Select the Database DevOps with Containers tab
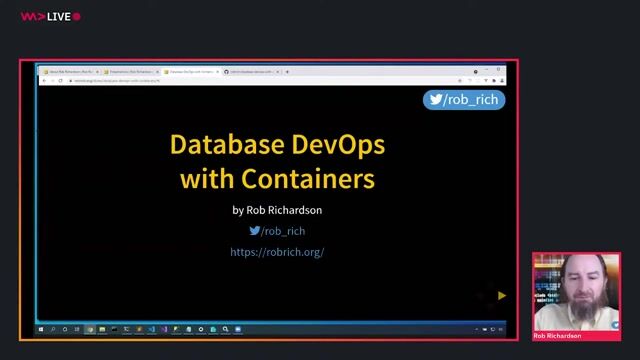Screen dimensions: 640x360 click(x=191, y=72)
